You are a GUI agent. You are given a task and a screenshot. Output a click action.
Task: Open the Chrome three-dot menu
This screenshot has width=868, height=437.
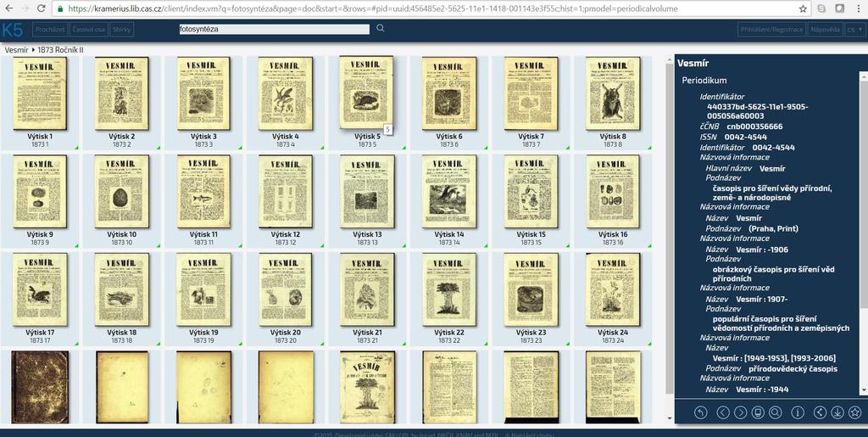[x=858, y=8]
